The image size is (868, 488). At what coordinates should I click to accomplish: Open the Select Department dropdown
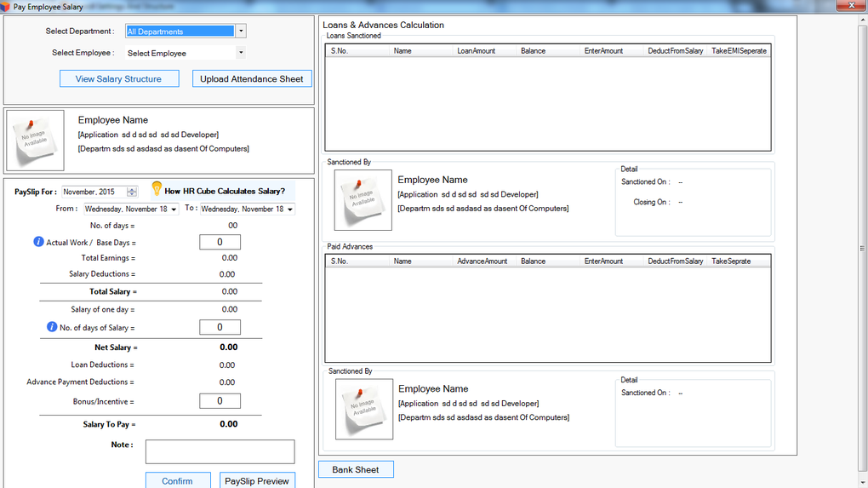pyautogui.click(x=241, y=31)
